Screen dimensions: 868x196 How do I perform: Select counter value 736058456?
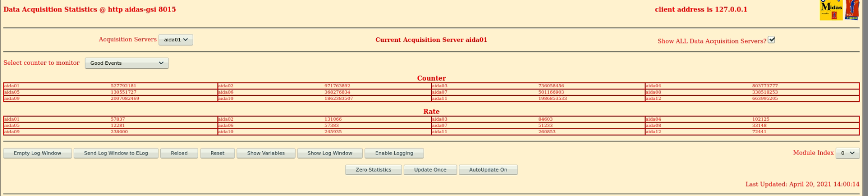tap(551, 86)
